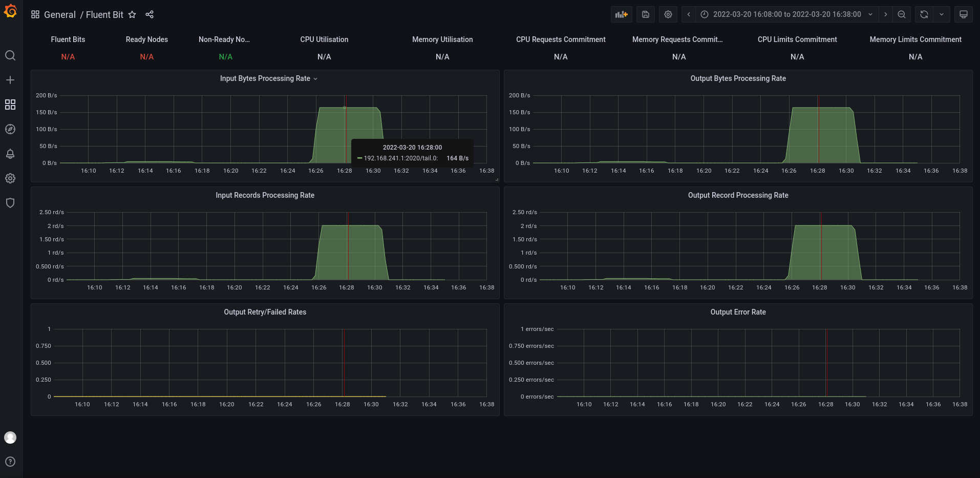
Task: Open Output Record Processing Rate panel title
Action: pyautogui.click(x=738, y=195)
